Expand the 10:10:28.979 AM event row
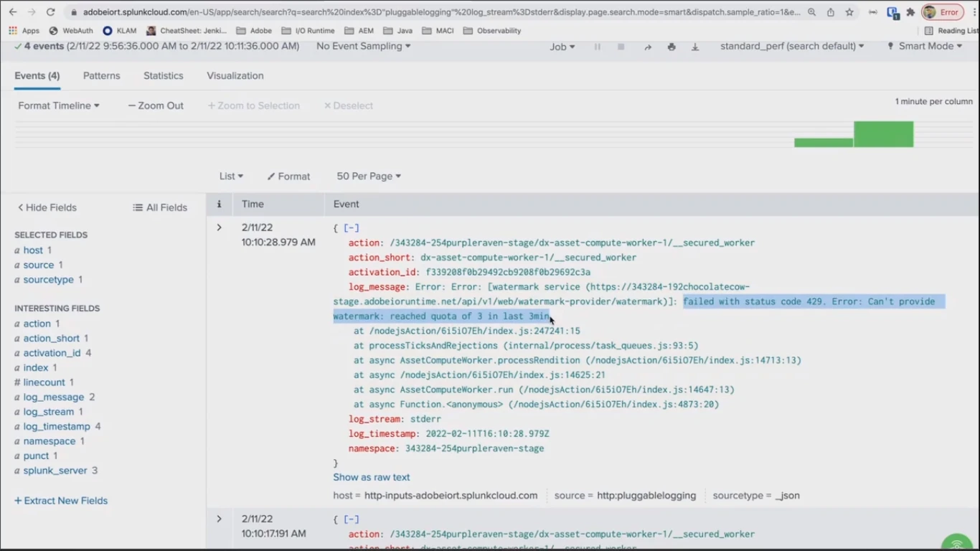 point(220,227)
